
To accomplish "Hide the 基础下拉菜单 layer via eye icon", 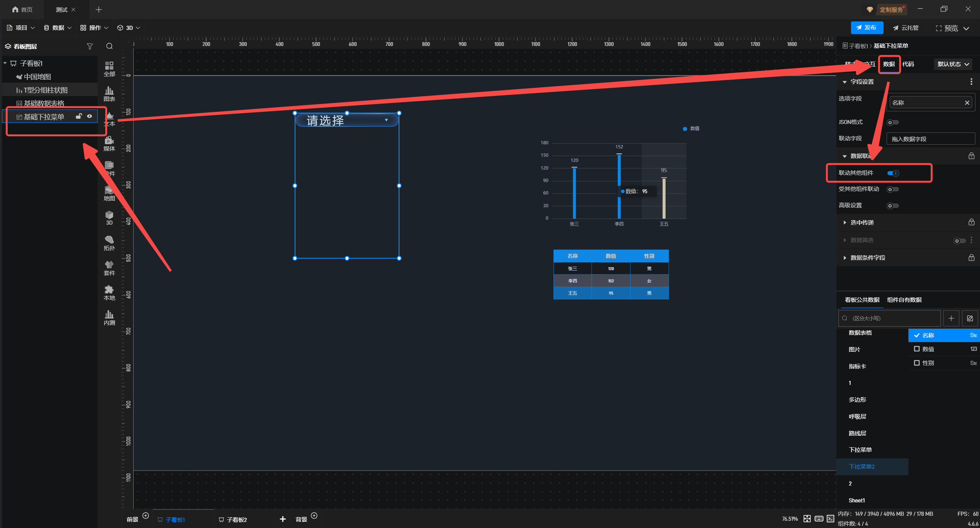I will [90, 116].
